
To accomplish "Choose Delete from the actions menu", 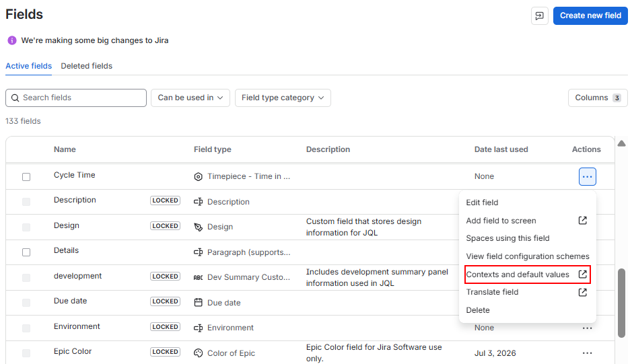I will click(x=478, y=310).
